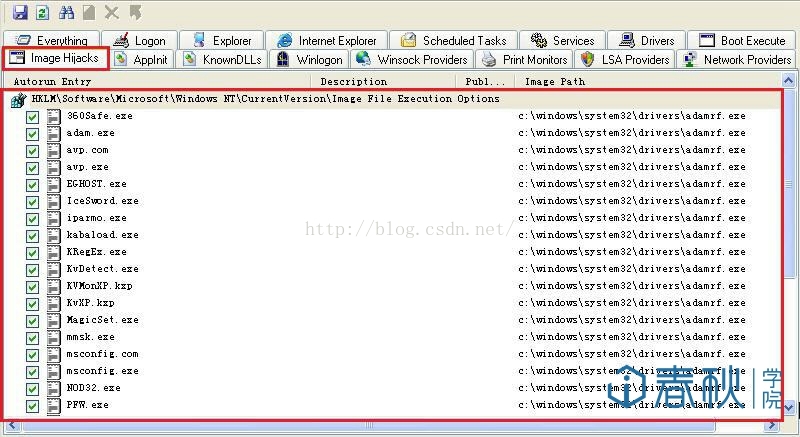Switch to the LSA Providers tab
Viewport: 800px width, 437px height.
tap(626, 60)
